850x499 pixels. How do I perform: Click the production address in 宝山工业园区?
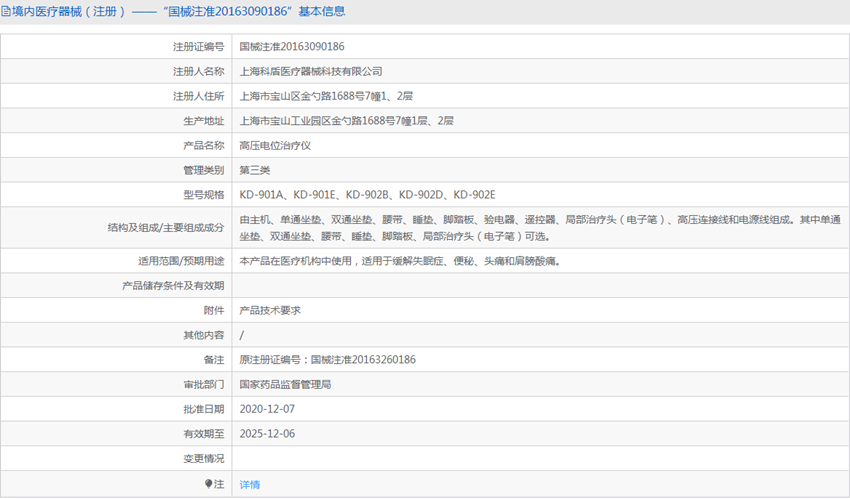(x=346, y=121)
